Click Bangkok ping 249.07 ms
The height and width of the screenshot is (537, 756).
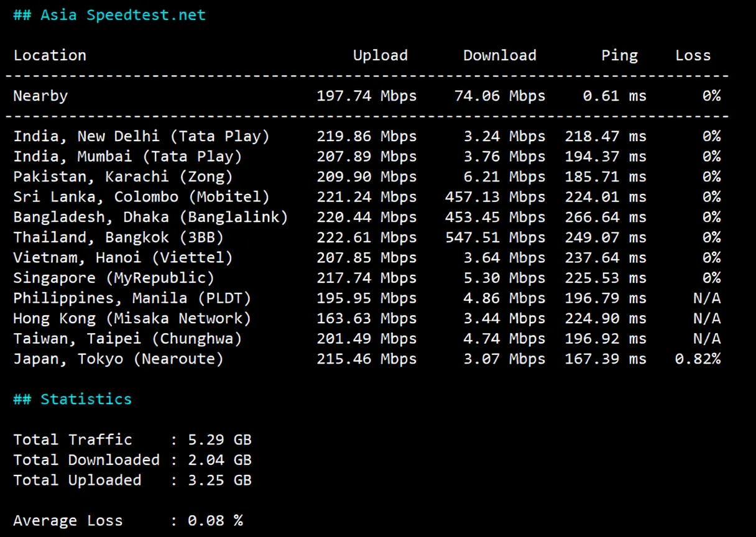(x=606, y=237)
